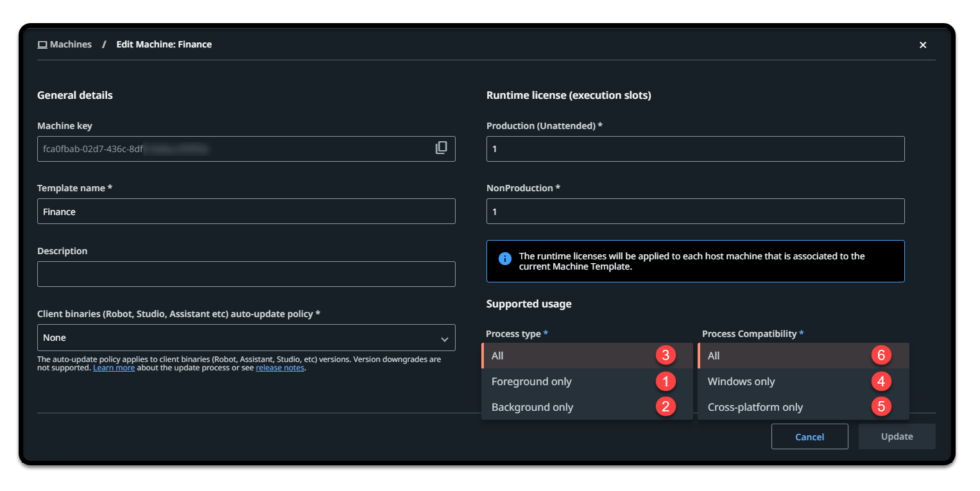This screenshot has height=491, width=980.
Task: Choose Foreground only process type
Action: [x=587, y=381]
